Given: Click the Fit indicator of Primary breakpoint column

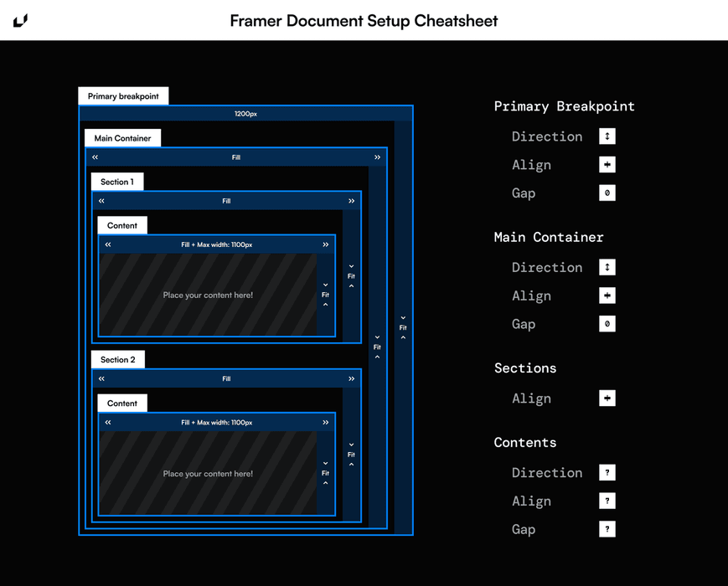Looking at the screenshot, I should click(x=403, y=327).
